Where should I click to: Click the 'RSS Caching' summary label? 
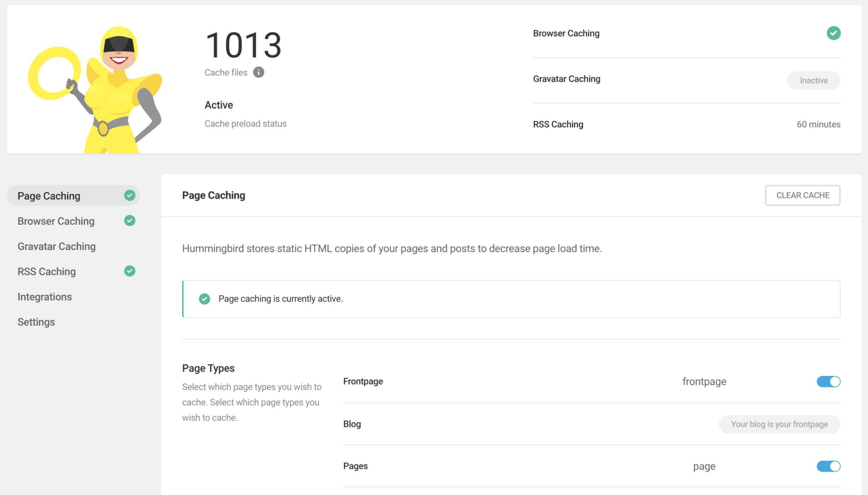coord(558,124)
